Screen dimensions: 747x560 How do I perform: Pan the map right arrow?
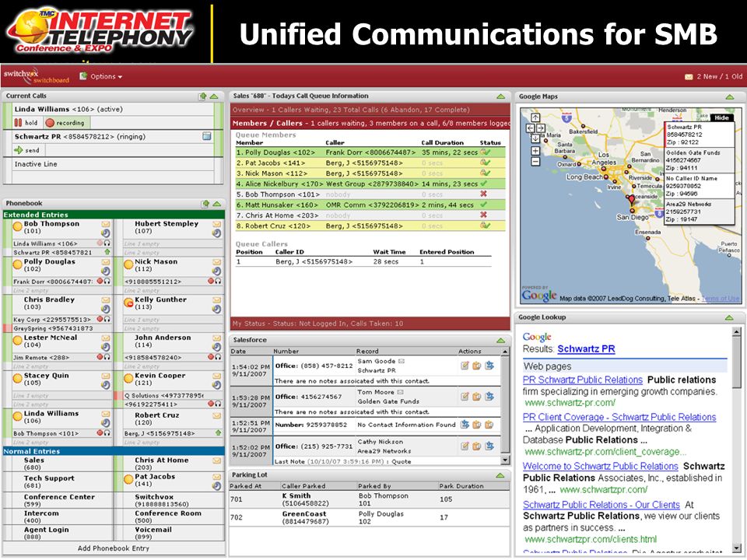coord(541,128)
